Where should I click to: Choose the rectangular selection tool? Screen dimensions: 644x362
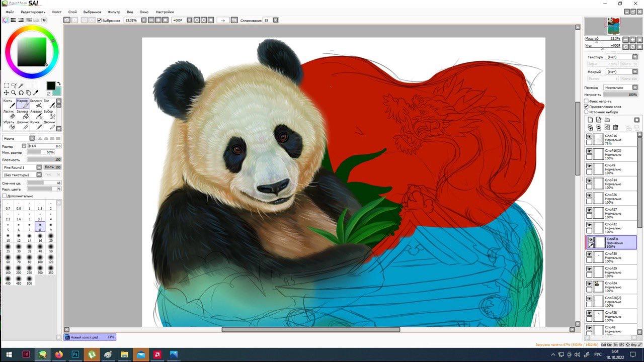(x=6, y=85)
